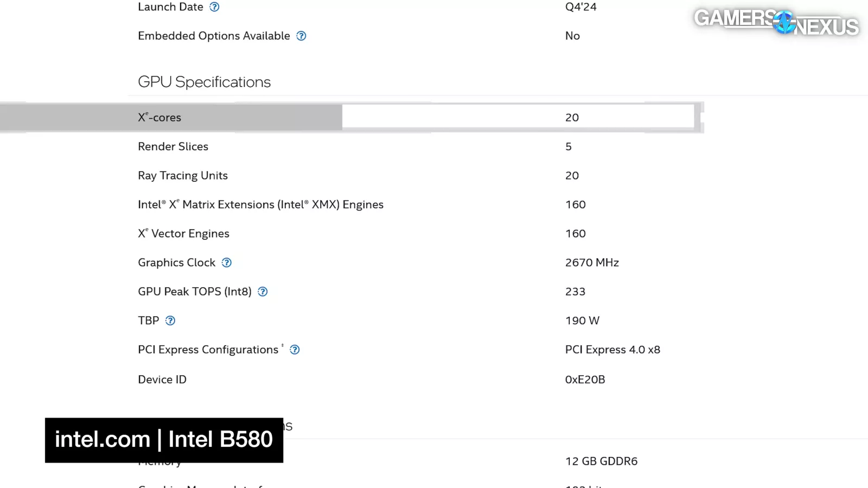Click the 190 W TBP value
Screen dimensions: 868x488
(x=582, y=320)
